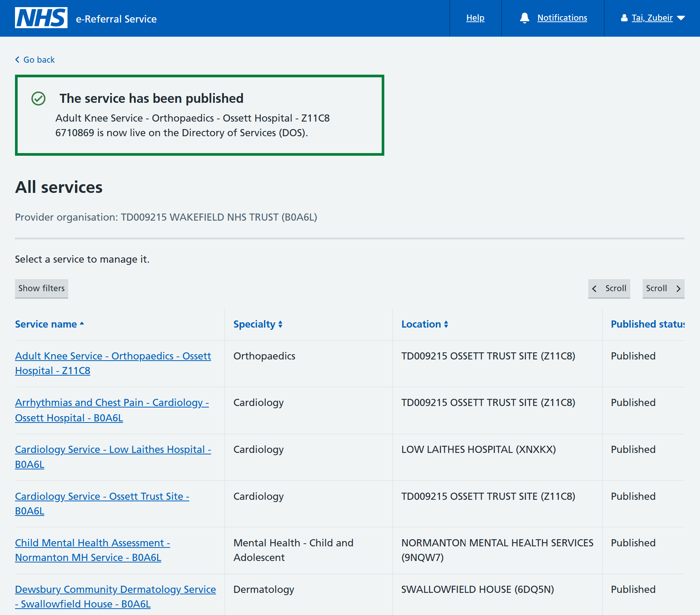700x615 pixels.
Task: Click the e-Referral Service title
Action: [116, 19]
